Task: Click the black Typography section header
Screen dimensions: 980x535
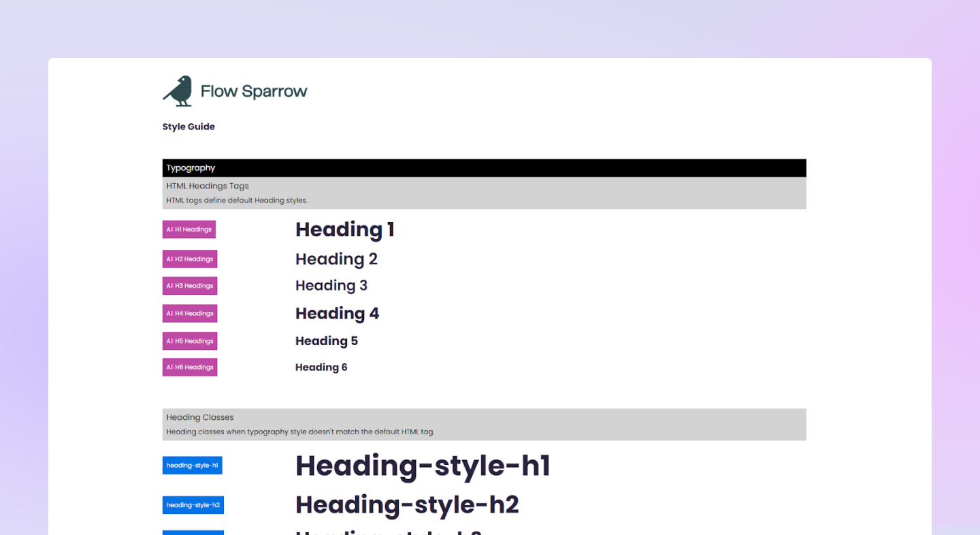Action: [x=190, y=167]
